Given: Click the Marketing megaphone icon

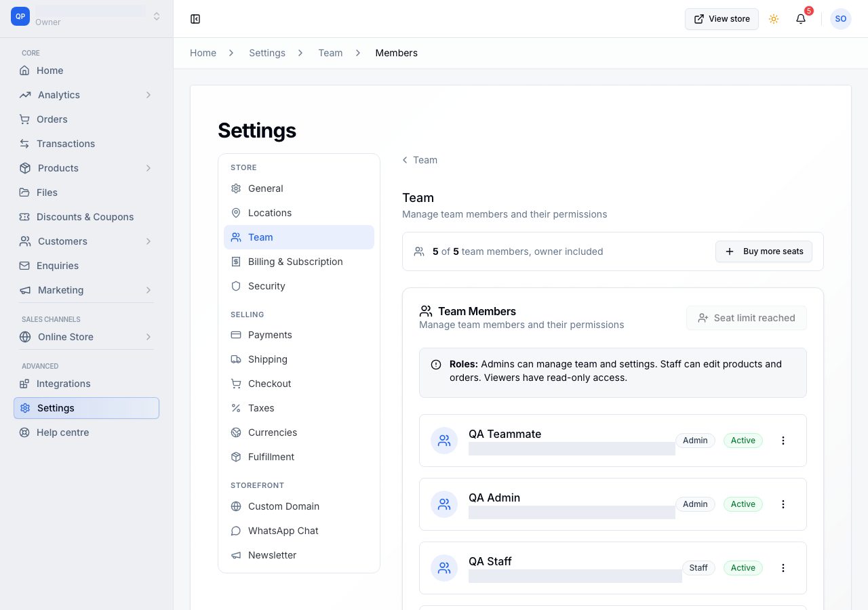Looking at the screenshot, I should pyautogui.click(x=25, y=290).
